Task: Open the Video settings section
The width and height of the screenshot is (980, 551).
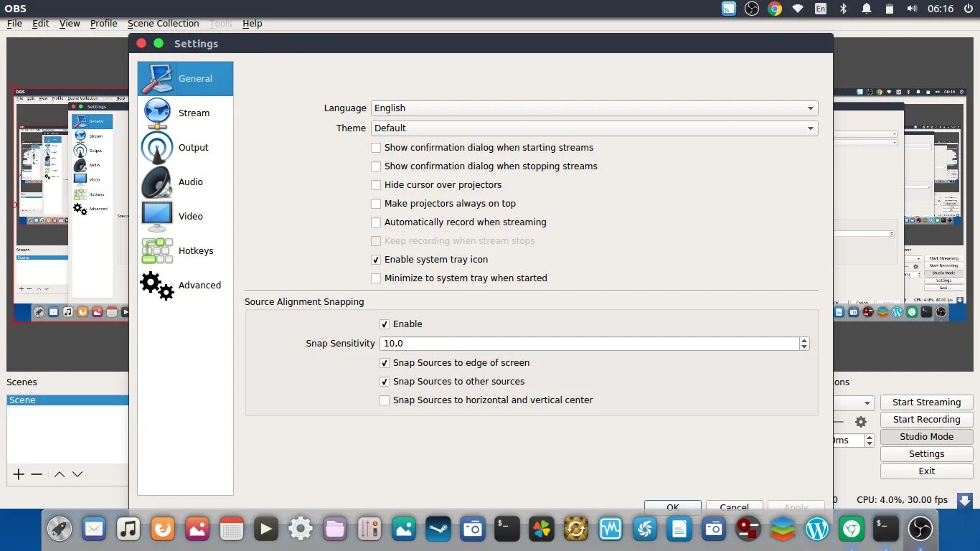Action: pyautogui.click(x=185, y=217)
